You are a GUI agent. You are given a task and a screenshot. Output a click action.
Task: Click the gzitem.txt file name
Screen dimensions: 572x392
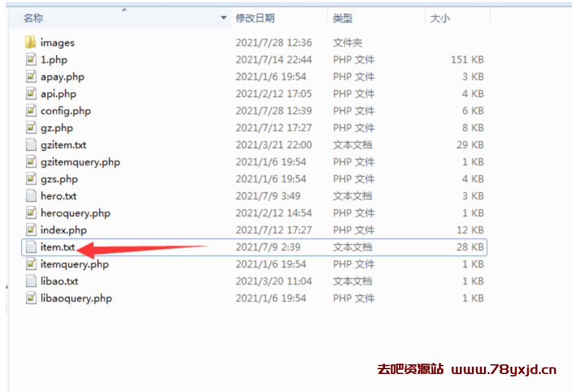click(63, 145)
